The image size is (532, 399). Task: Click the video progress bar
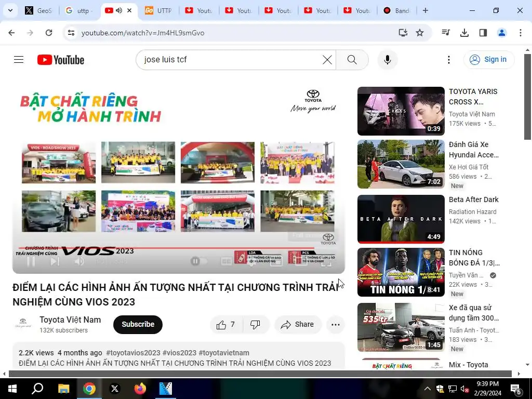click(179, 248)
